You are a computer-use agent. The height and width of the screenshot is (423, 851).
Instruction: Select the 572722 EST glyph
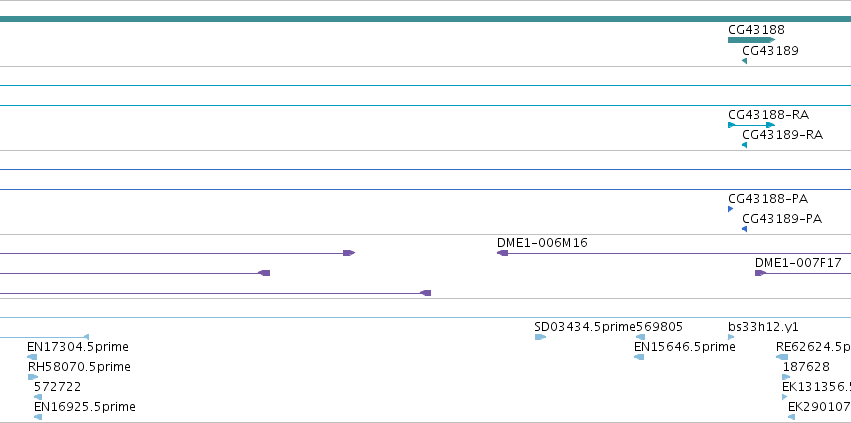coord(38,397)
